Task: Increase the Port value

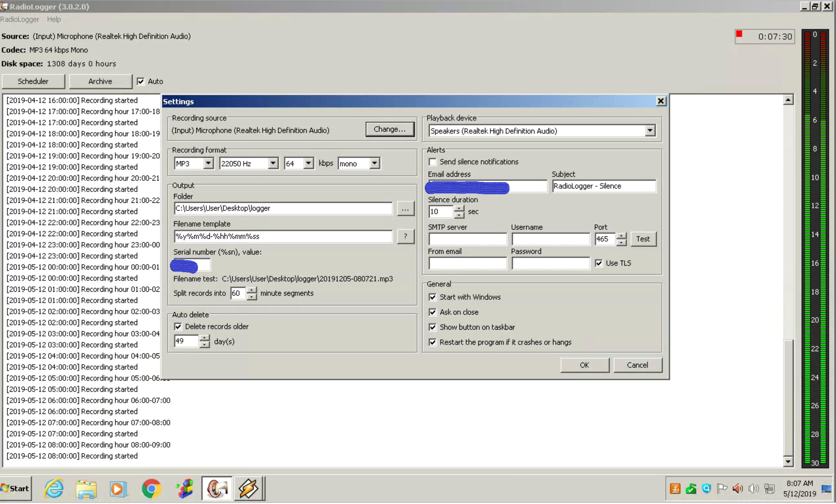Action: point(621,236)
